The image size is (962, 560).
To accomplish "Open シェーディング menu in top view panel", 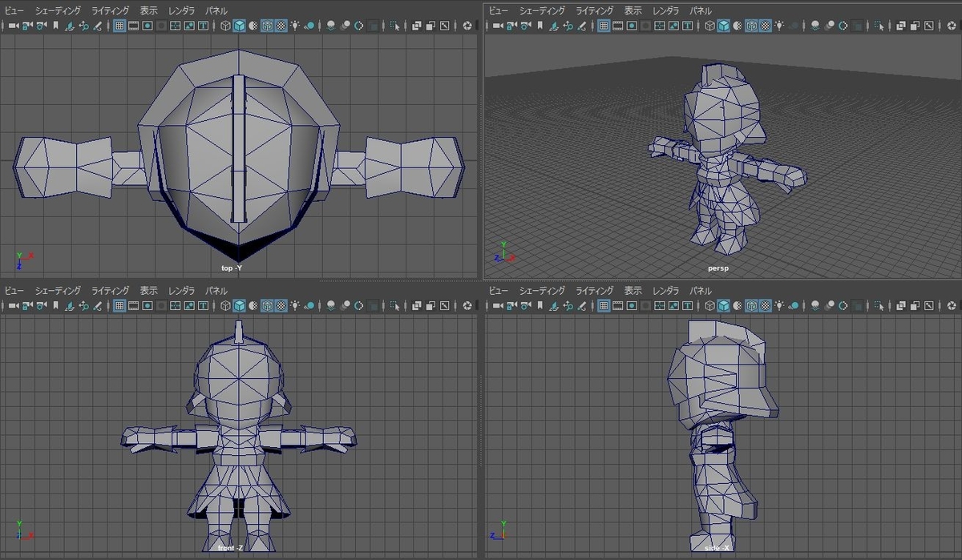I will [x=57, y=10].
